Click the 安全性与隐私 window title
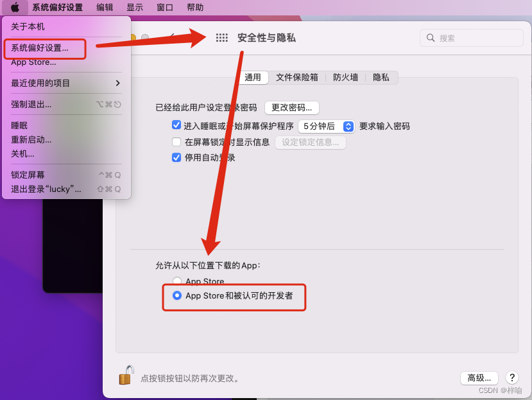This screenshot has width=532, height=400. pyautogui.click(x=266, y=38)
